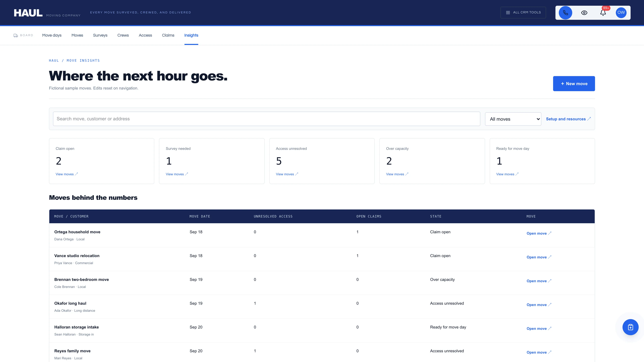Open the OW user avatar menu
This screenshot has height=362, width=644.
621,13
